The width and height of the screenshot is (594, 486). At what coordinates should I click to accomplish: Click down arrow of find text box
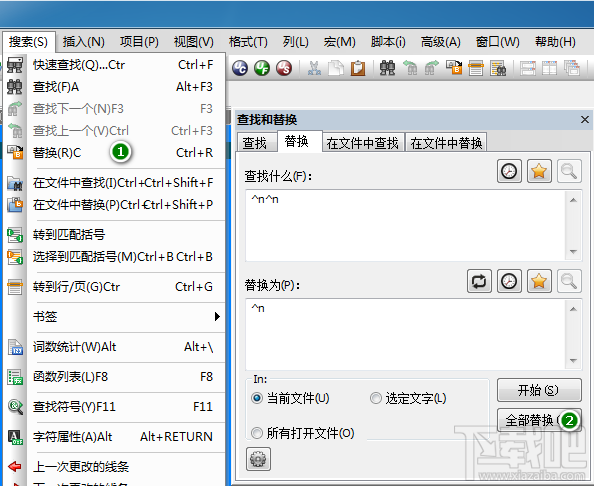(573, 252)
